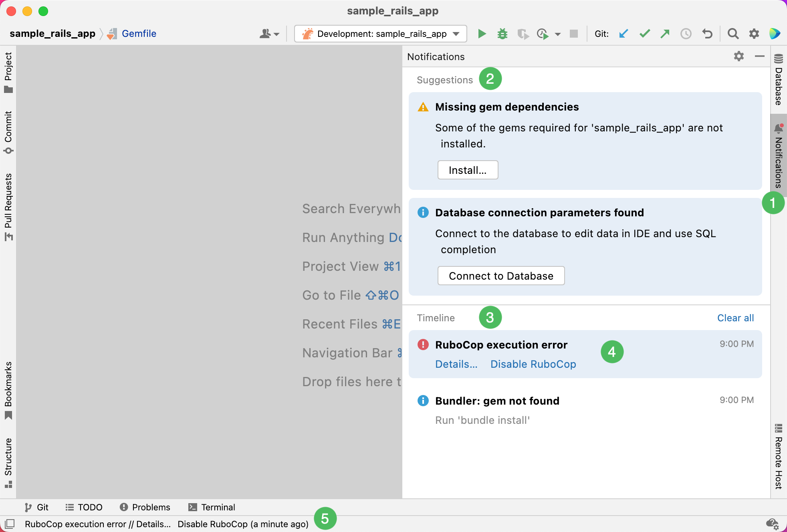Open Notifications panel settings gear
The image size is (787, 532).
(739, 56)
